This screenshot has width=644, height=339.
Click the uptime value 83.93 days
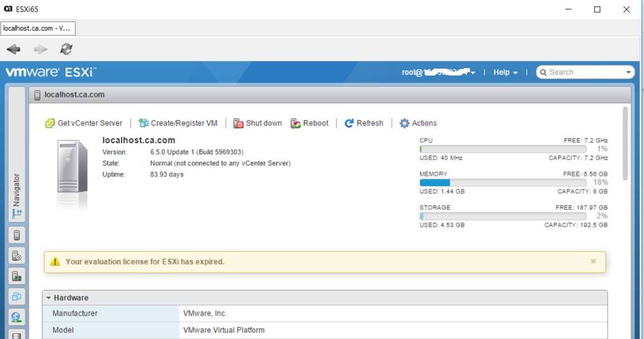(x=167, y=174)
